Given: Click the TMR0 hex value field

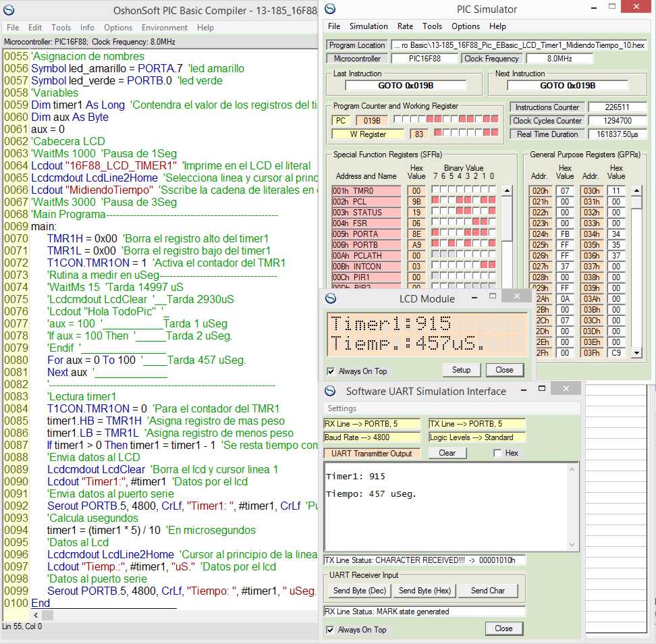Looking at the screenshot, I should coord(416,191).
